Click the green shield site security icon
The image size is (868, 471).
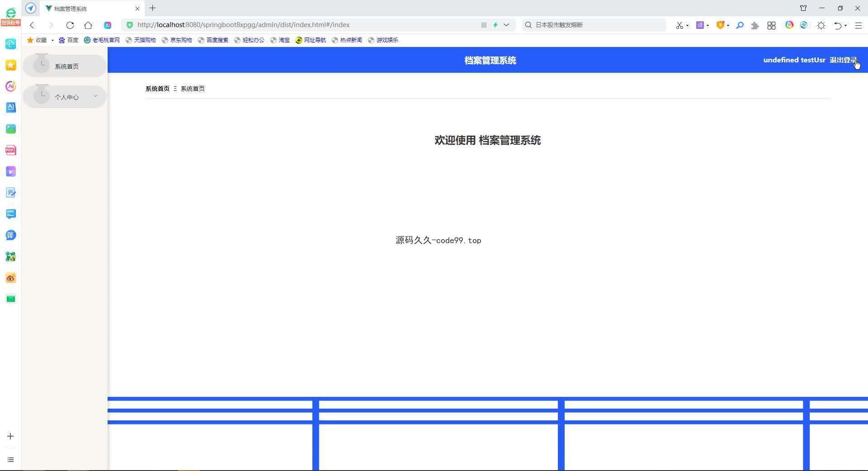point(130,25)
